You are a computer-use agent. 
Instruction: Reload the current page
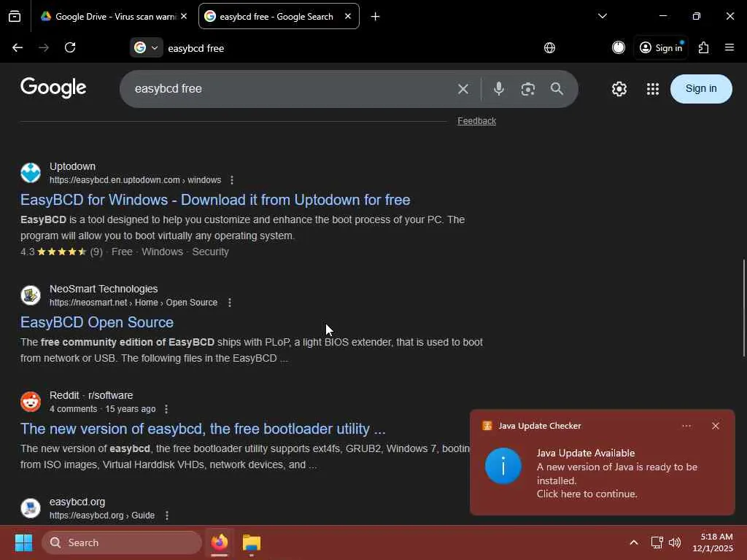coord(70,47)
